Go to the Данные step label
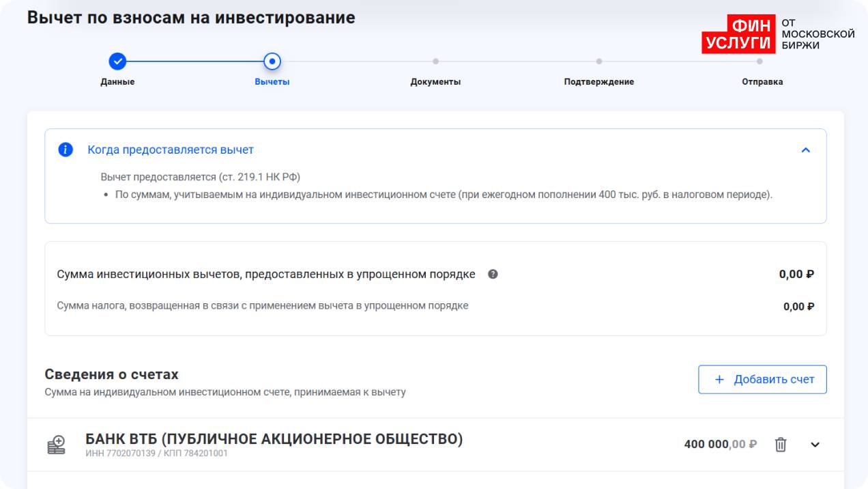Image resolution: width=868 pixels, height=489 pixels. tap(117, 82)
